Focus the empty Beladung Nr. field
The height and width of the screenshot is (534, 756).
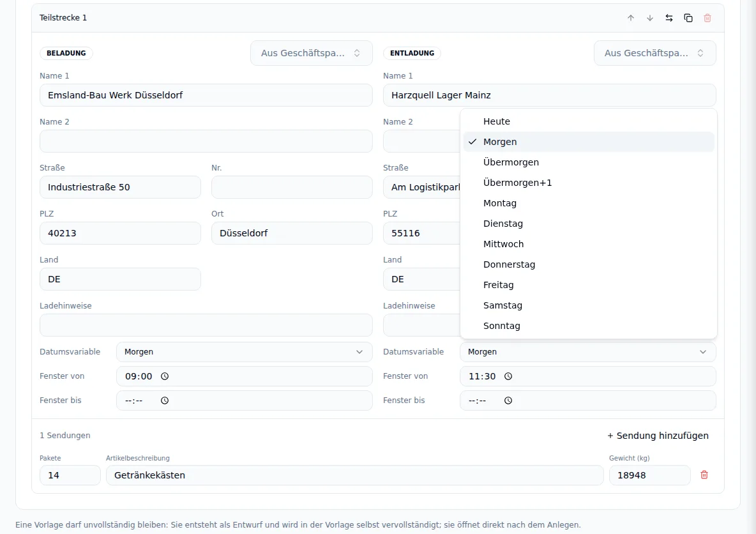click(x=292, y=187)
